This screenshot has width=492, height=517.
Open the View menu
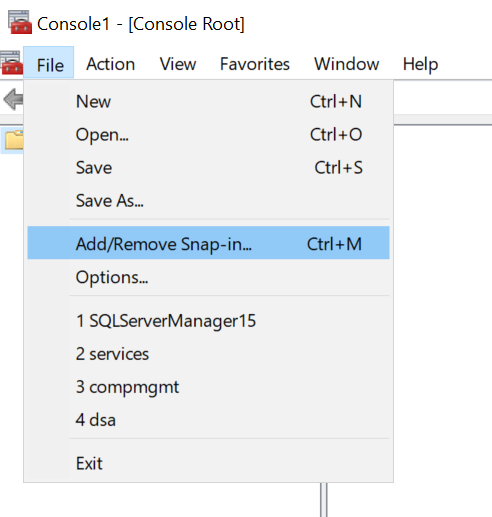(178, 64)
